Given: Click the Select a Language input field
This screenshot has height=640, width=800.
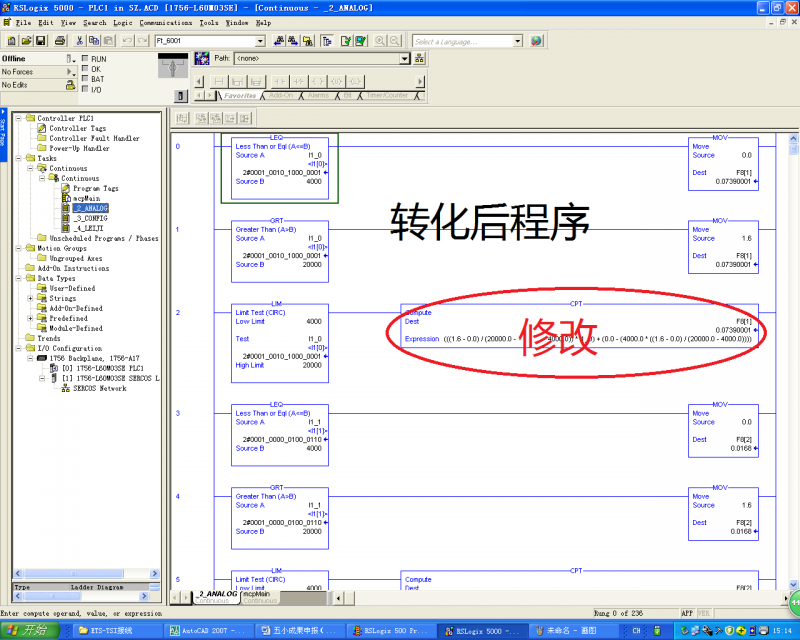Looking at the screenshot, I should click(x=462, y=41).
